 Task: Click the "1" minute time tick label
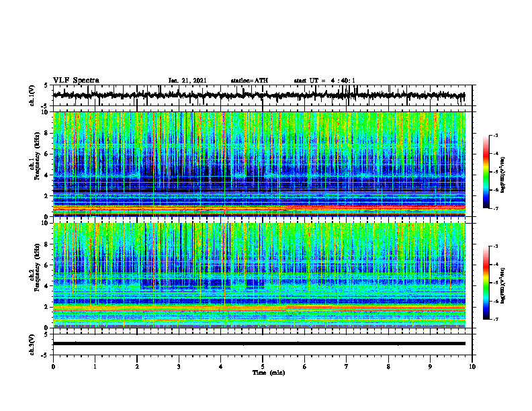[95, 367]
